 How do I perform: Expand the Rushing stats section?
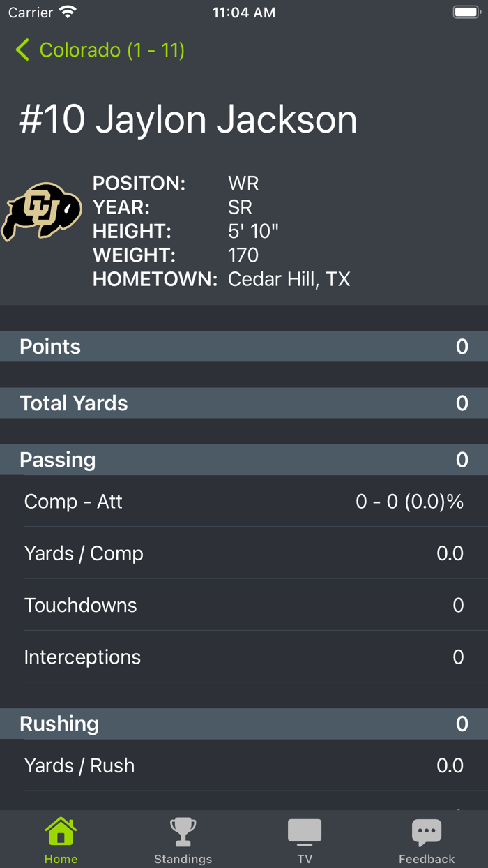(244, 724)
